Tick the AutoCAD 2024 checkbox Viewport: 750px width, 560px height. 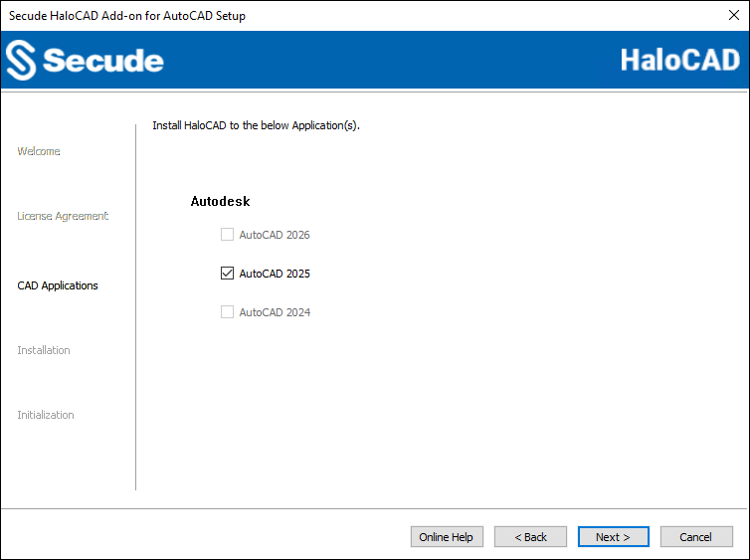227,311
